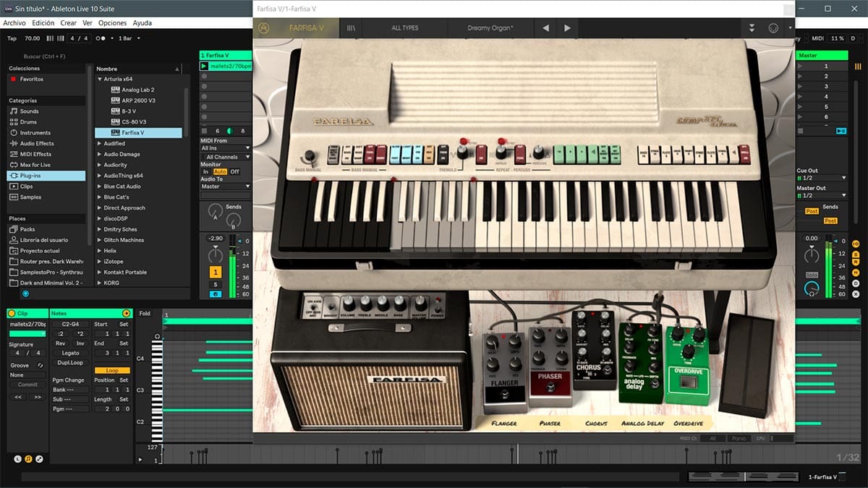Expand the Blue Cat Audio folder

click(100, 187)
